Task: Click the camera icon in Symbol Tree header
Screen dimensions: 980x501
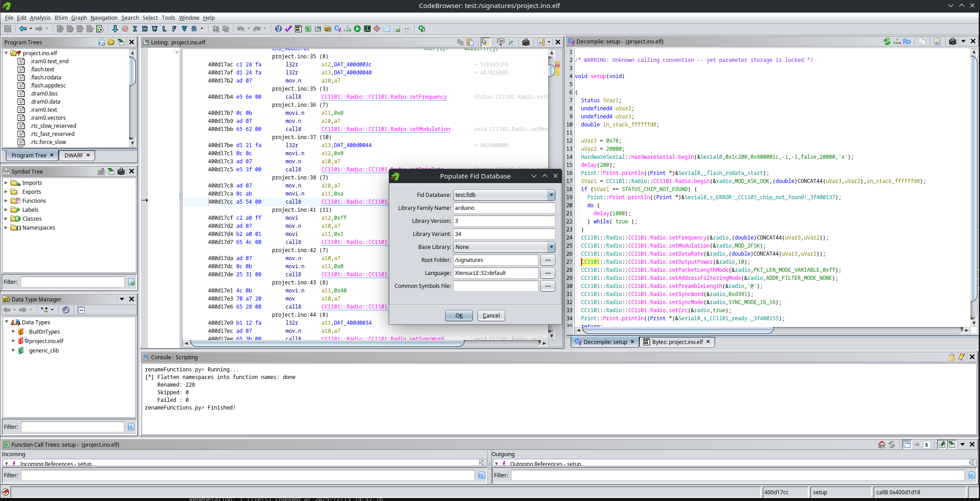Action: click(x=121, y=171)
